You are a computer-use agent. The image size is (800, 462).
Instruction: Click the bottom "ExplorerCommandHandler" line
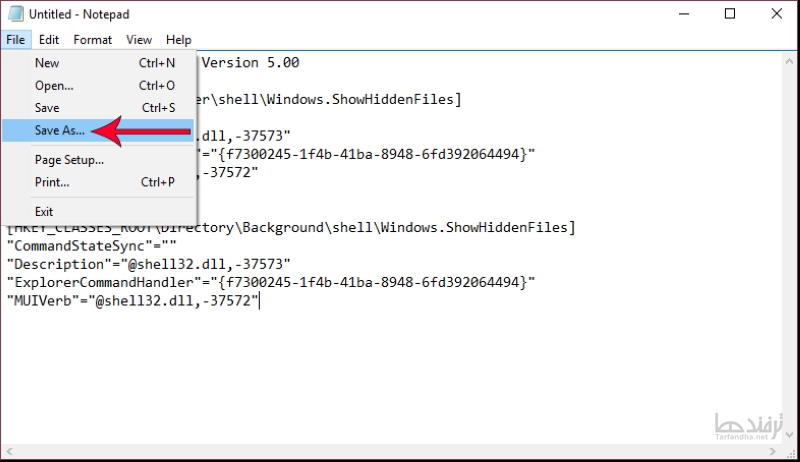pos(271,283)
